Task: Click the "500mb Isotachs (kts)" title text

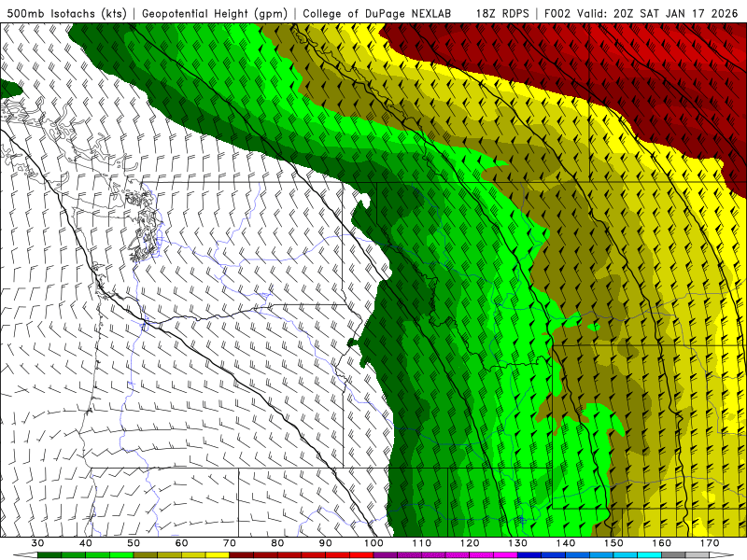Action: click(x=66, y=13)
